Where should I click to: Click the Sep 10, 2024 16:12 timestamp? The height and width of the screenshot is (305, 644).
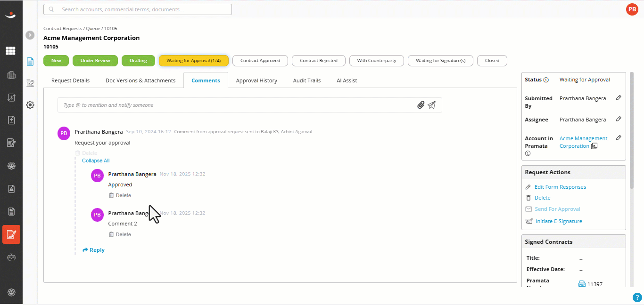(x=149, y=132)
